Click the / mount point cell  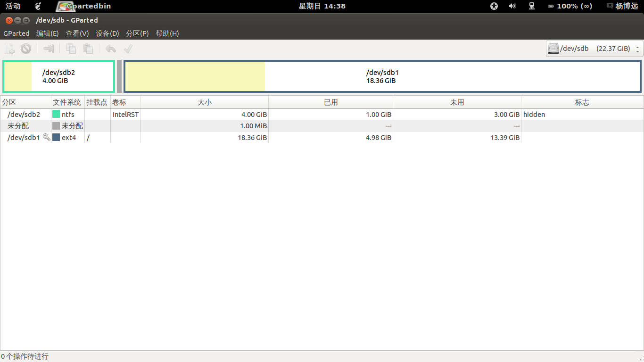click(x=88, y=138)
